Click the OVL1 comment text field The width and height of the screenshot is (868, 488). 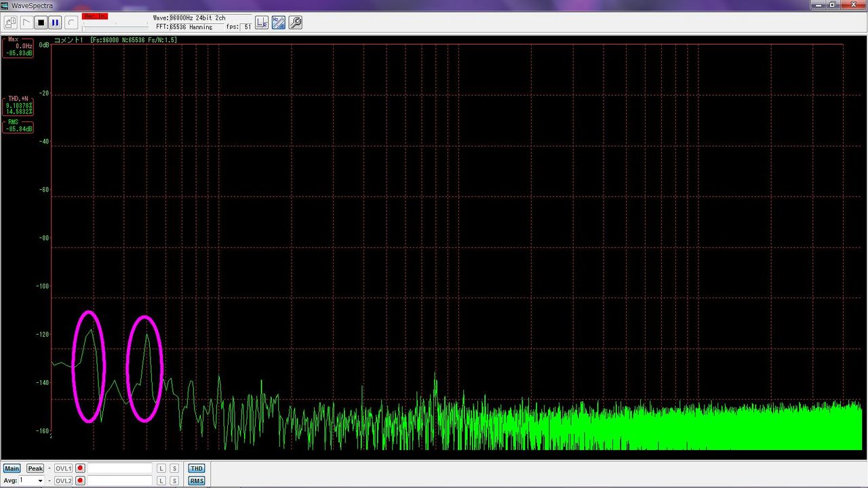click(120, 468)
